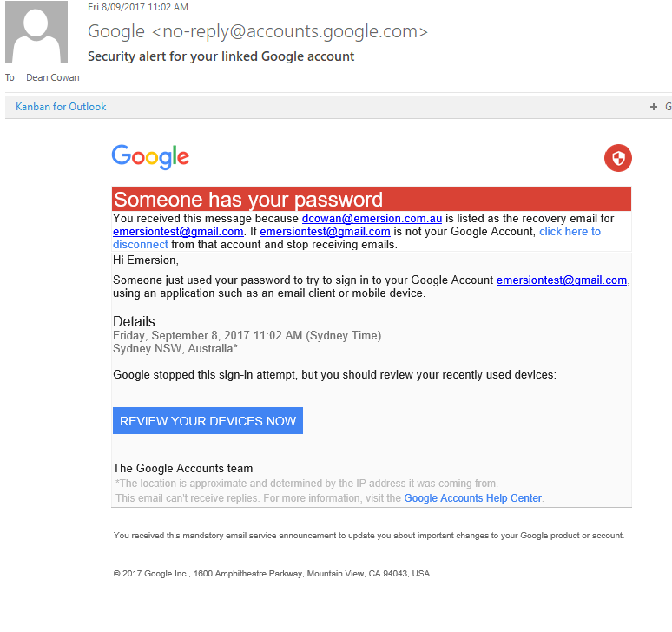The image size is (672, 632).
Task: Click the sender's avatar picture
Action: tap(36, 33)
